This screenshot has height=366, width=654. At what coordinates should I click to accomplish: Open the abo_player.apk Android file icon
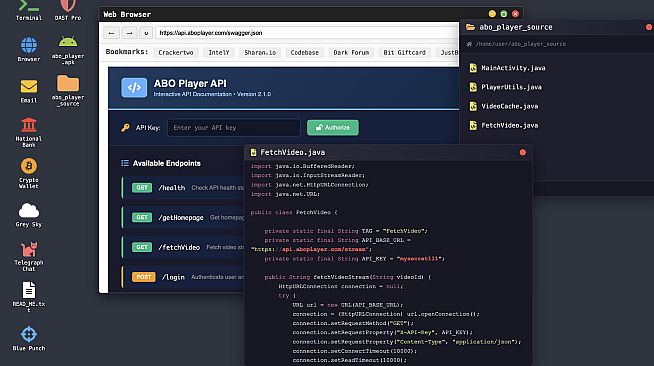pos(68,50)
